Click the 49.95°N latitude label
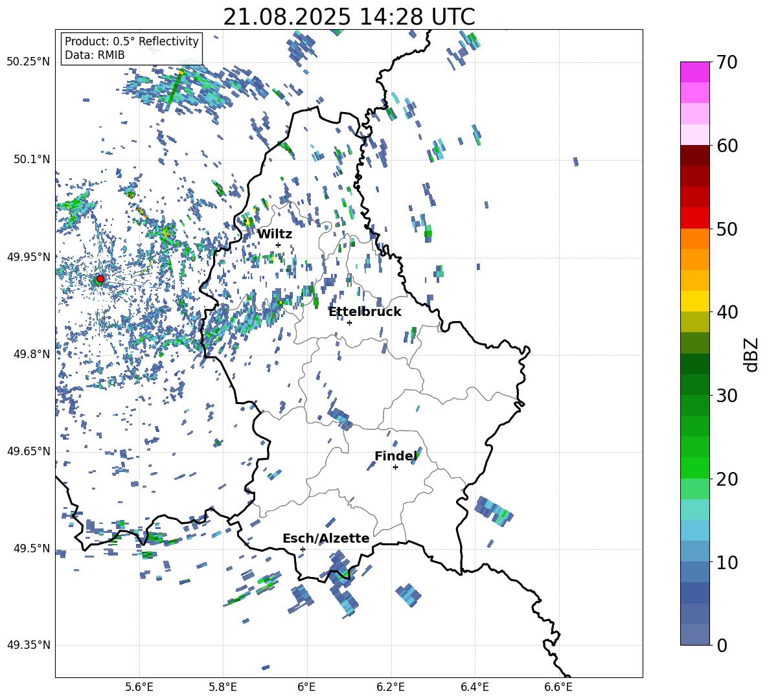 pyautogui.click(x=29, y=257)
